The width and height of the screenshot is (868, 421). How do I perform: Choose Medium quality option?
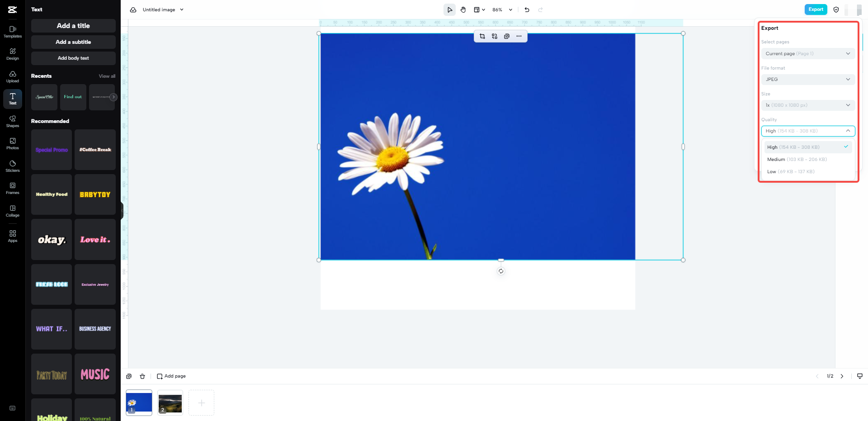[808, 159]
